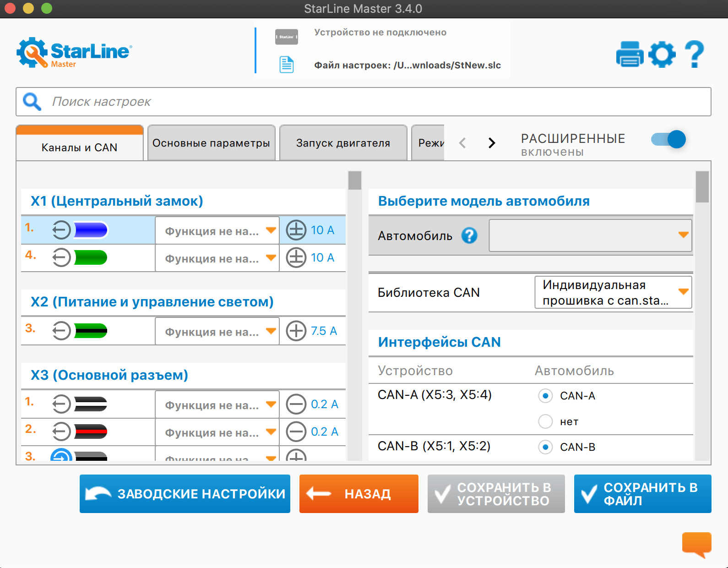Click the StarLine Master logo

74,53
